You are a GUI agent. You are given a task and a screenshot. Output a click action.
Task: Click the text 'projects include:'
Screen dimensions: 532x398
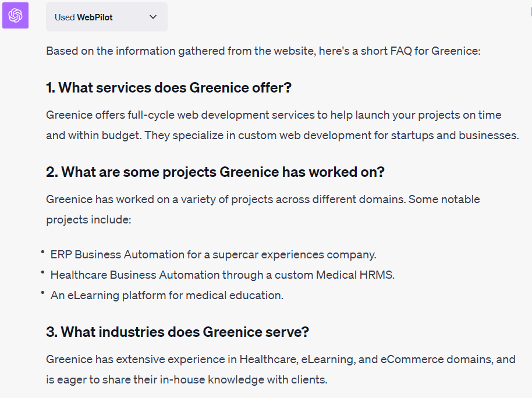[88, 220]
